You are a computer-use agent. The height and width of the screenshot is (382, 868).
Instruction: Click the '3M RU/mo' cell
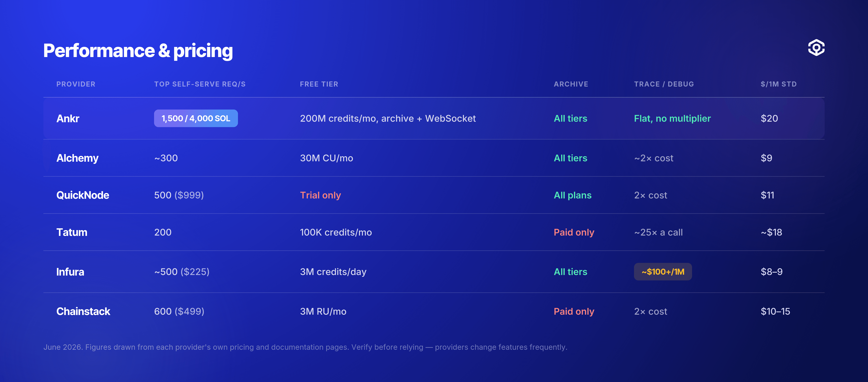tap(323, 311)
